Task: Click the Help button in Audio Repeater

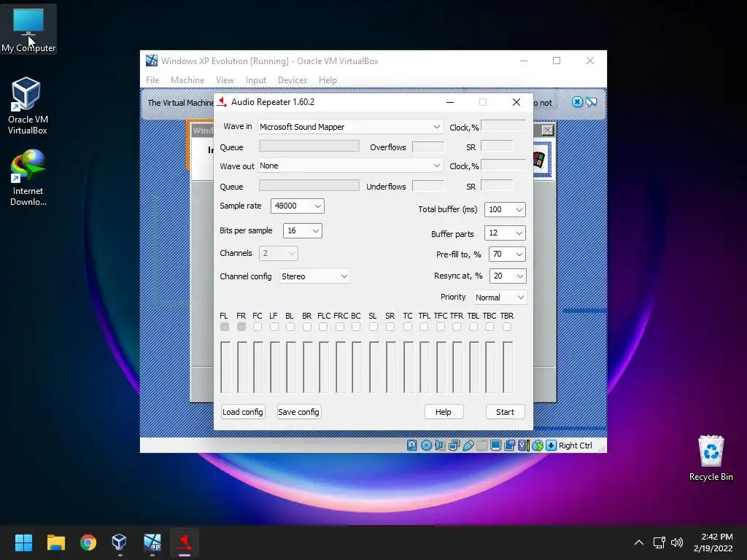Action: point(444,412)
